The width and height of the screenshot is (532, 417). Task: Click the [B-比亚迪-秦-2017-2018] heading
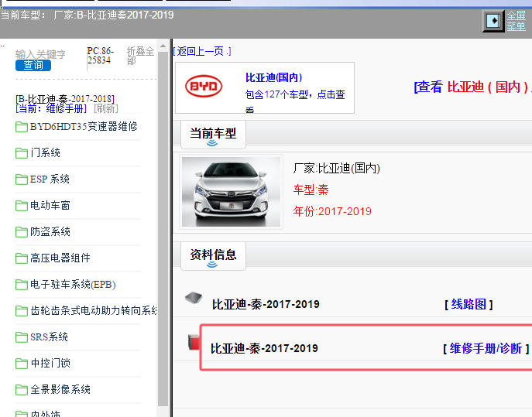(65, 99)
